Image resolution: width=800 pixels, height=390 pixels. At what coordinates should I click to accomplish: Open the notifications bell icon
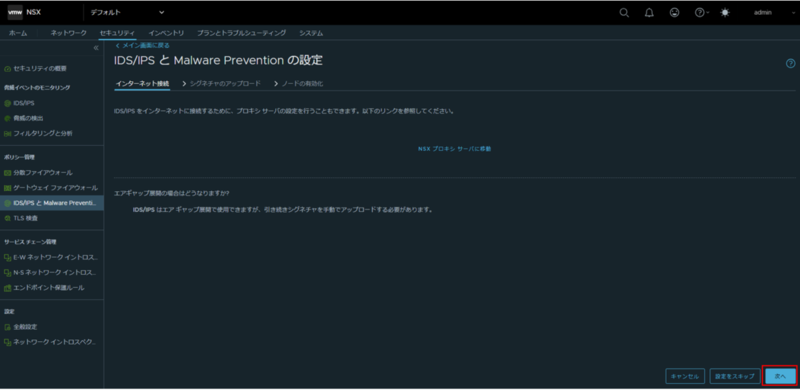click(x=649, y=13)
